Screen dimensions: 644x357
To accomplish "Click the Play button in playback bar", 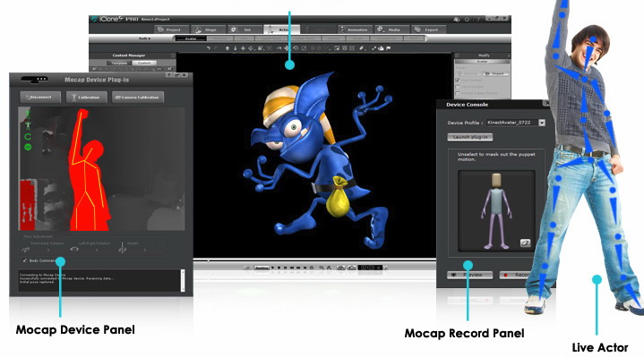I will click(x=272, y=268).
